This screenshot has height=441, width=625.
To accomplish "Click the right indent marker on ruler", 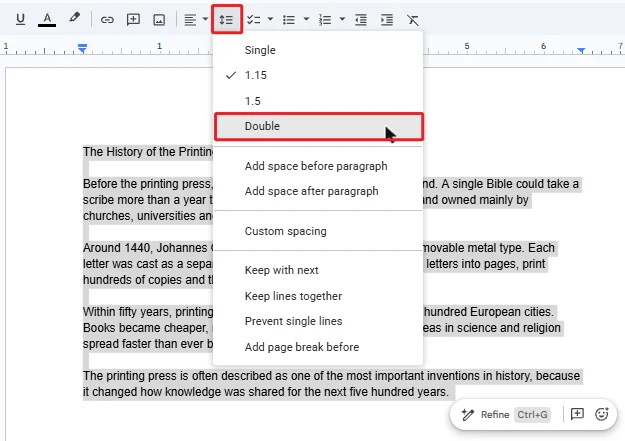I will tap(581, 50).
